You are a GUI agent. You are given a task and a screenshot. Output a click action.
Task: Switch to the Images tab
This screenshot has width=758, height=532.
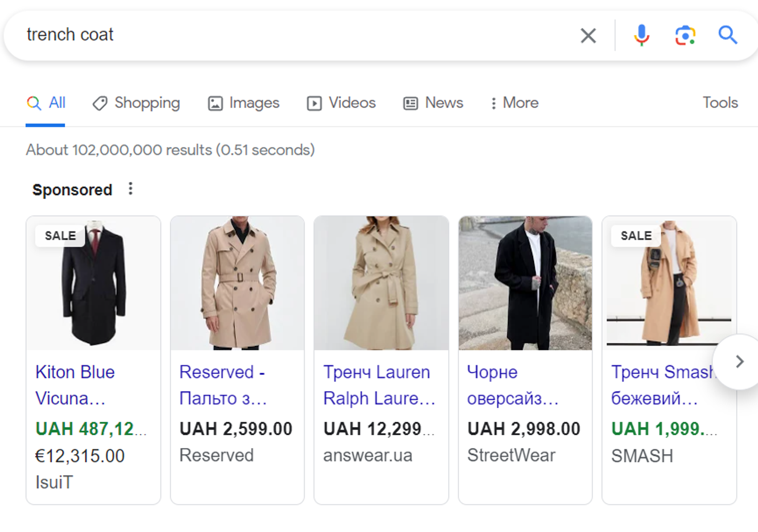244,103
